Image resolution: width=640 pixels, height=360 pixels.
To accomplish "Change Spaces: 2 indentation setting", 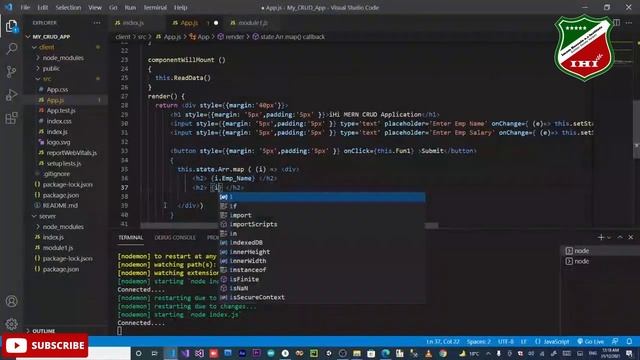I will (x=479, y=342).
